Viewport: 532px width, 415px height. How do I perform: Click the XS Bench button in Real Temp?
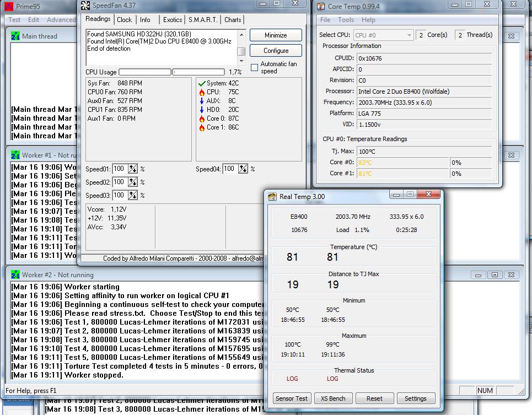click(333, 398)
